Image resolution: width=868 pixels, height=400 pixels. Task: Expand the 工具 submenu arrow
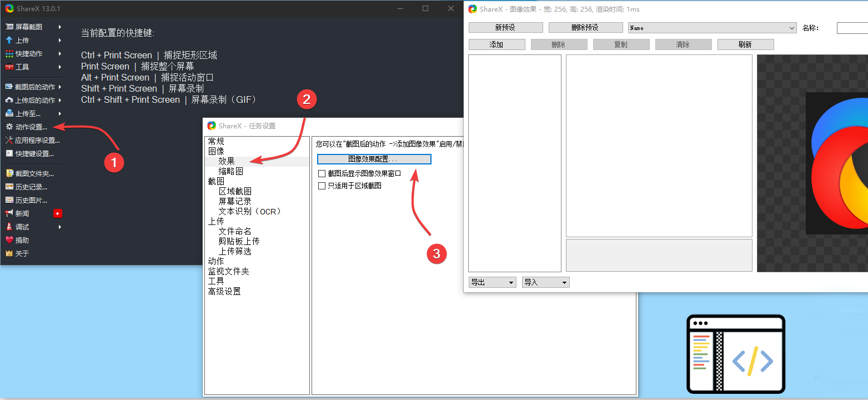tap(60, 67)
